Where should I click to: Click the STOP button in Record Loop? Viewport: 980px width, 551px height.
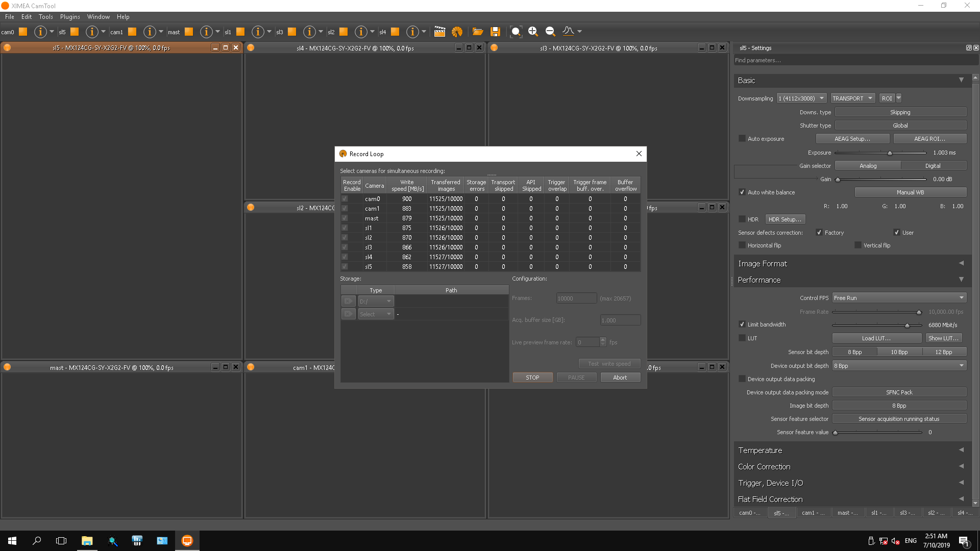click(x=532, y=377)
